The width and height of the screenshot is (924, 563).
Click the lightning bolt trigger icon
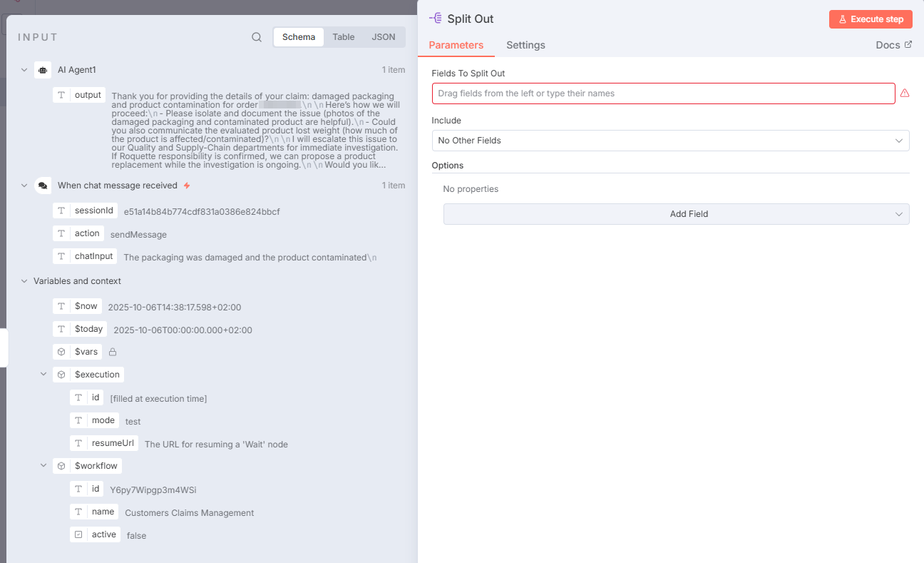(x=187, y=186)
